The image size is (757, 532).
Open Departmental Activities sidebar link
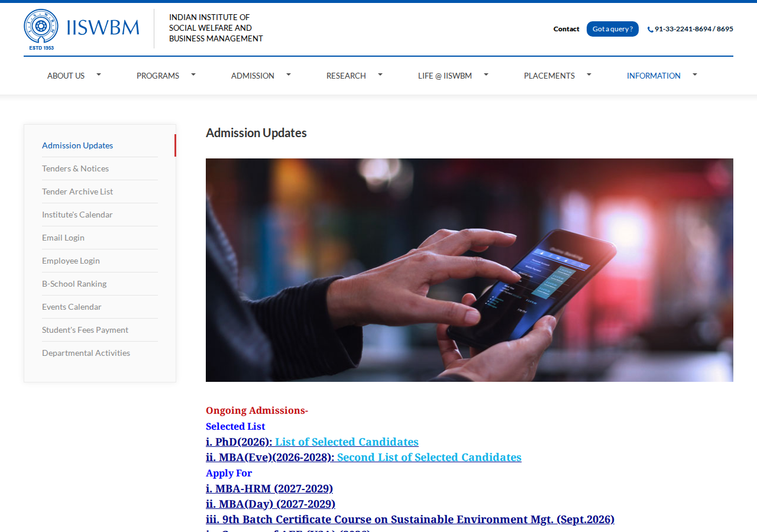[86, 353]
